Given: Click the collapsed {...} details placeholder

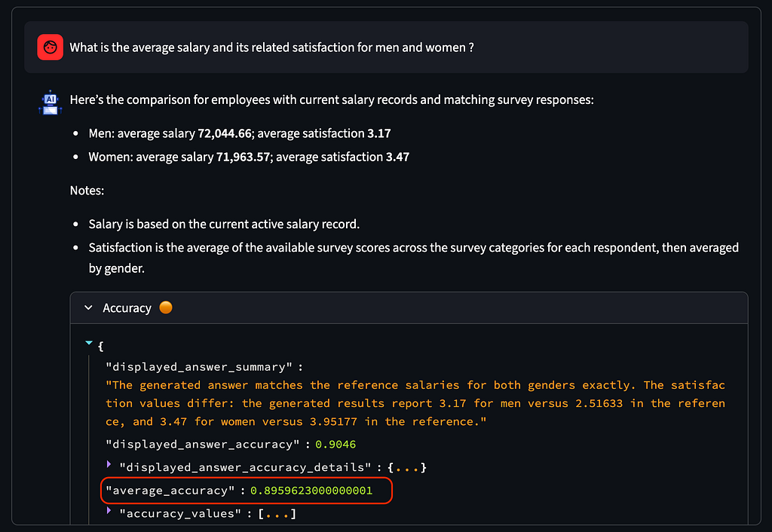Looking at the screenshot, I should 406,467.
